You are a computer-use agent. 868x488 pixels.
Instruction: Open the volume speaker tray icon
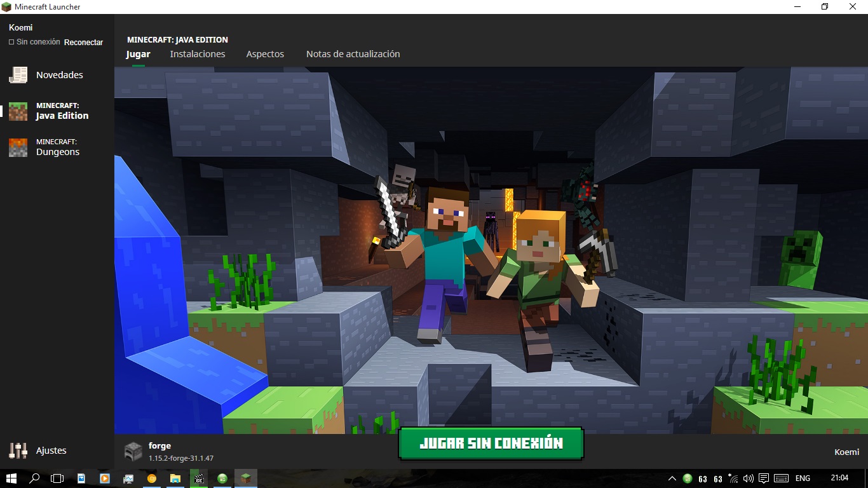coord(748,478)
